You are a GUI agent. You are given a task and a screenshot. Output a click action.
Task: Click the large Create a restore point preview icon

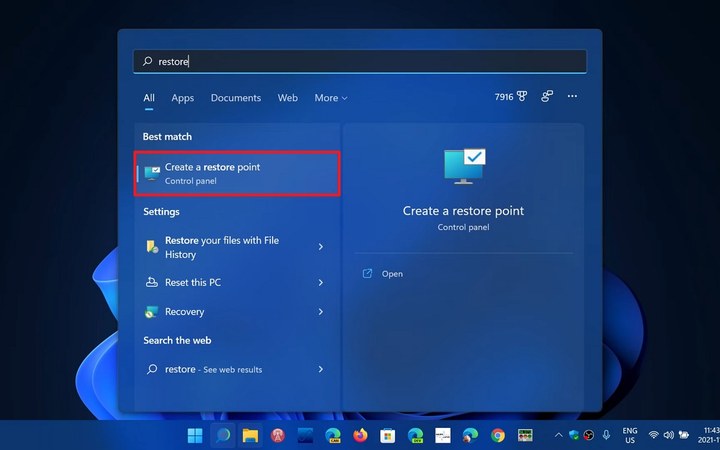coord(464,166)
